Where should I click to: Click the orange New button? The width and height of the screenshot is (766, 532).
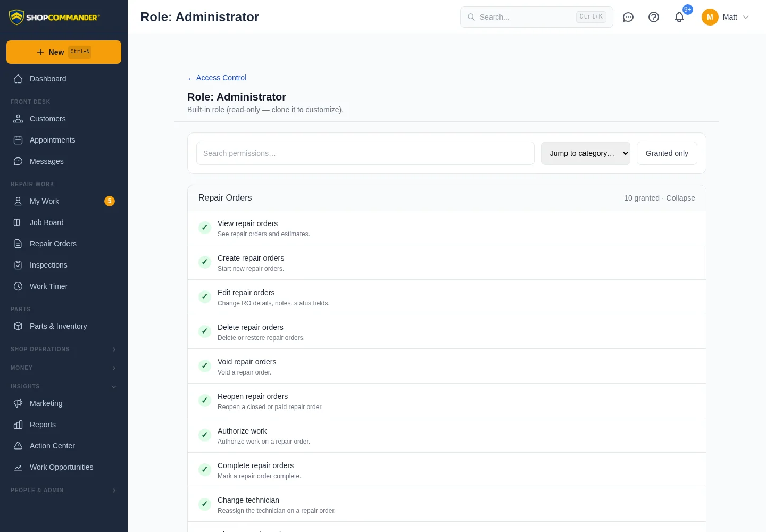(x=64, y=52)
